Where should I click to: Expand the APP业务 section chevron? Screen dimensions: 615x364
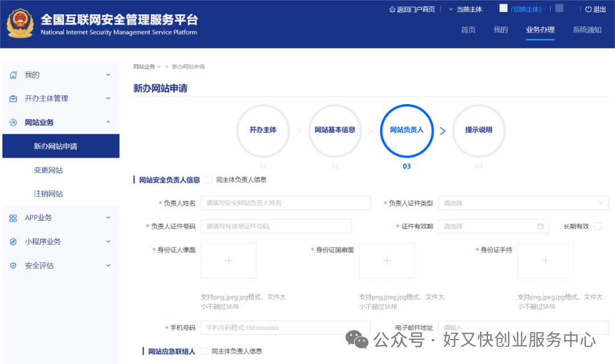click(x=108, y=218)
